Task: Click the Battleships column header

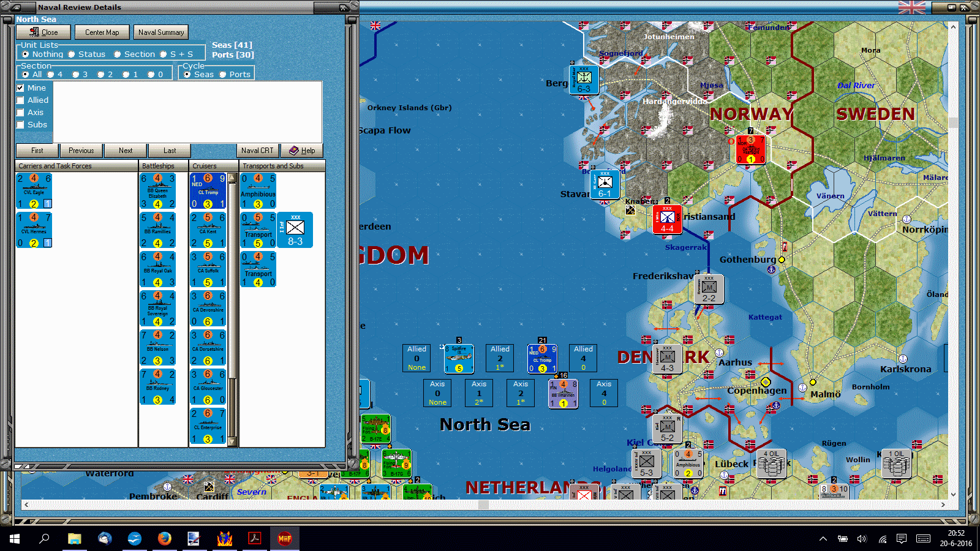Action: pyautogui.click(x=164, y=166)
